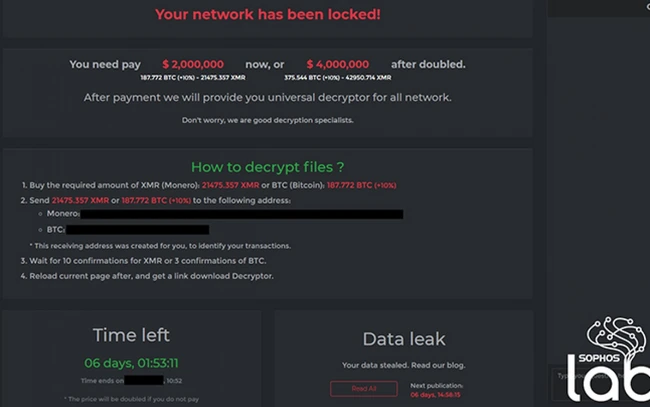Click the BTC bullet point marker

(40, 230)
